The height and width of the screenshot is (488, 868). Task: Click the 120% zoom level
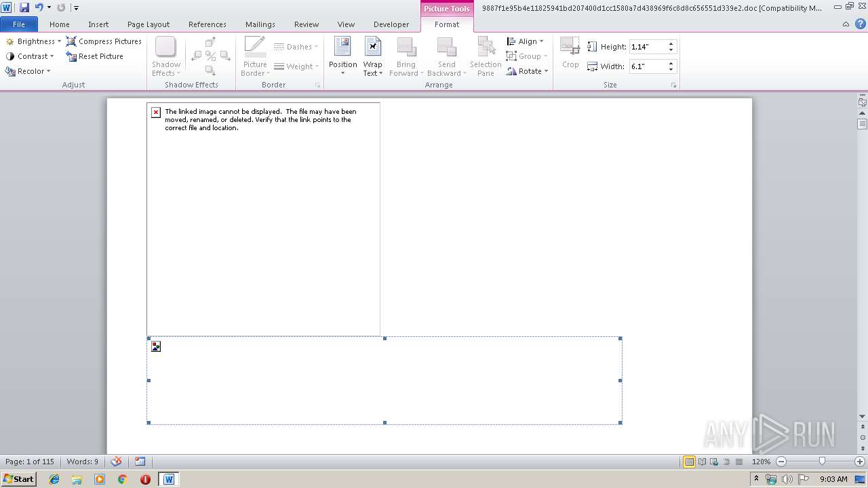(761, 462)
